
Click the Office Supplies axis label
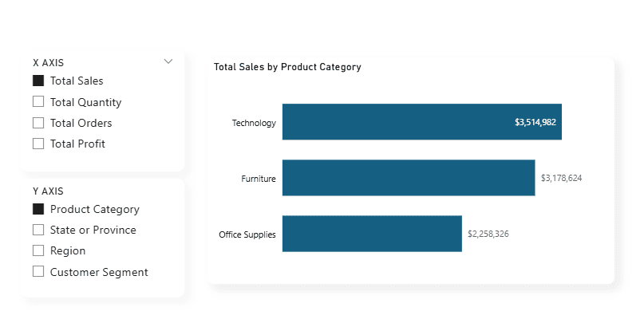247,234
